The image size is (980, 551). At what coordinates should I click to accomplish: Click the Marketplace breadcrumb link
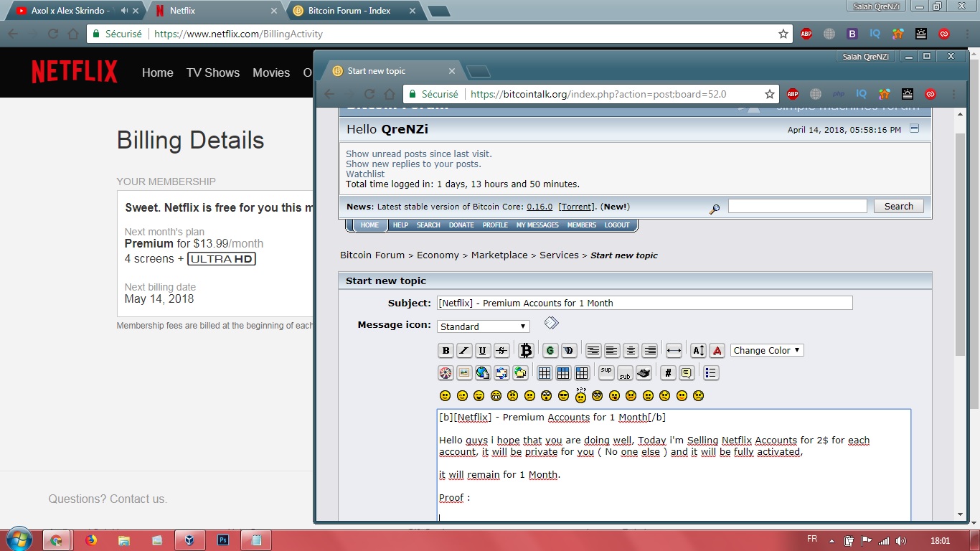point(499,255)
